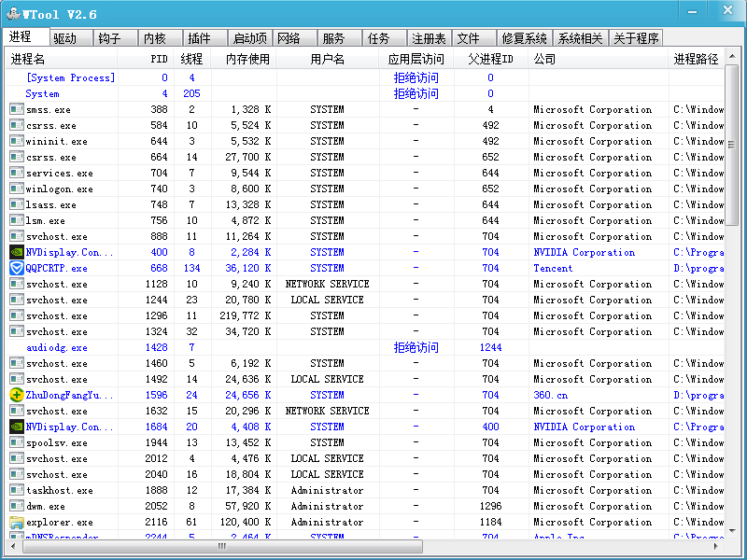Click icon of svchost.exe PID 1460
This screenshot has height=560, width=747.
[17, 363]
